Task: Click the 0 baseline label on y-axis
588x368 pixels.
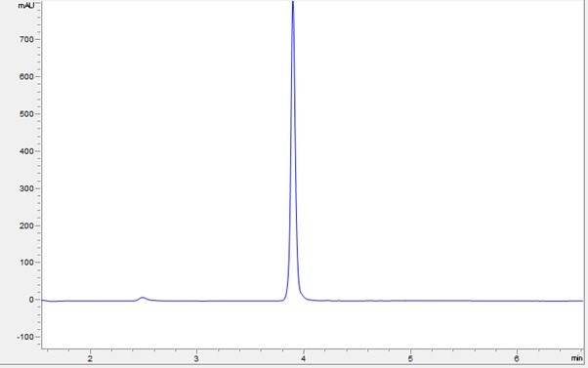Action: (x=31, y=300)
